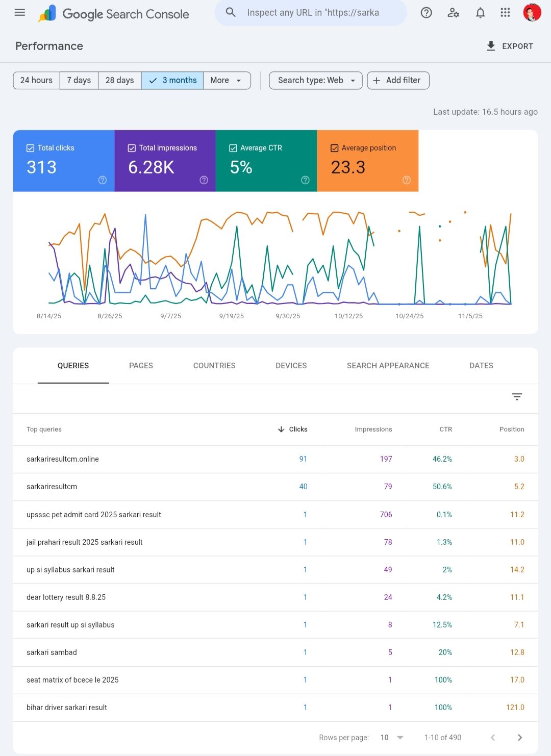551x756 pixels.
Task: Click the filter rows icon above table
Action: click(x=517, y=397)
